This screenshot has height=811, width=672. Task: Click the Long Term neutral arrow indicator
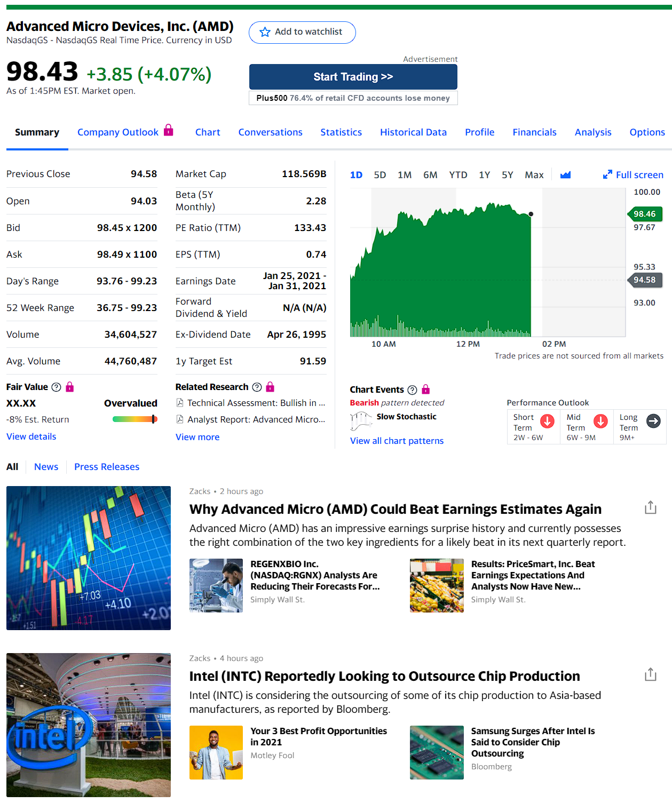pos(653,421)
